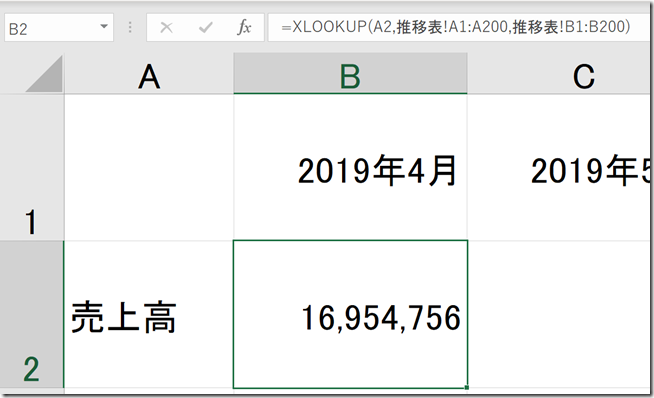
Task: Open the Insert Function fx button
Action: pos(244,28)
